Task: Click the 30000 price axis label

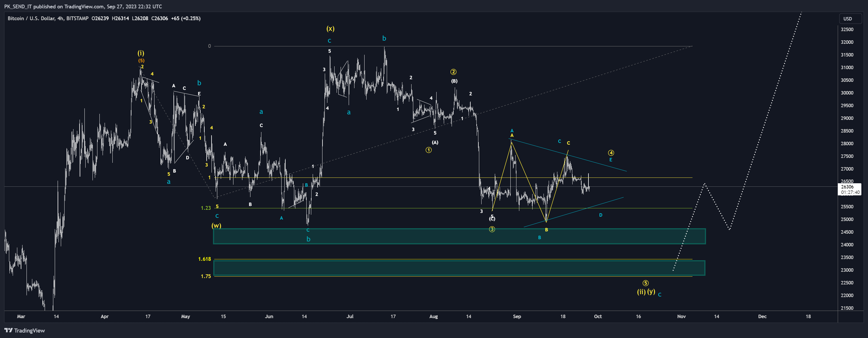Action: [847, 93]
